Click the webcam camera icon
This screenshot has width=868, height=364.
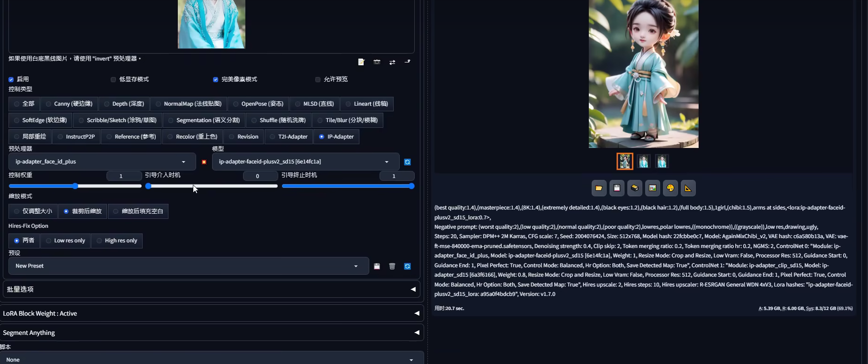pyautogui.click(x=377, y=62)
